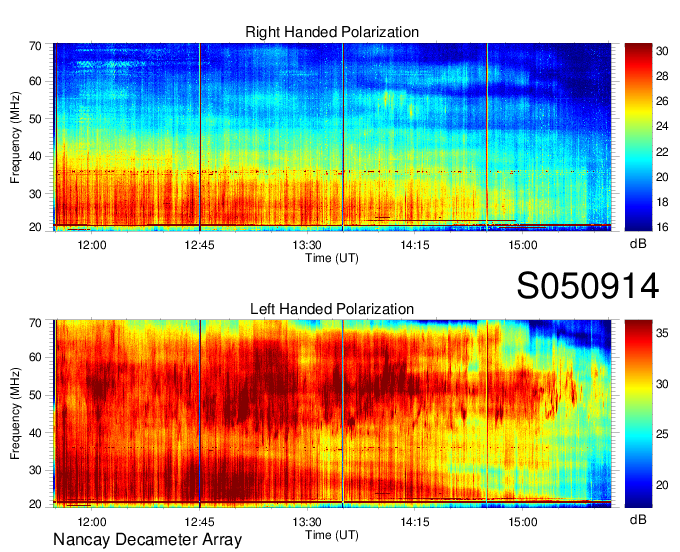
Task: Click the 60 frequency tick on bottom plot
Action: pos(36,358)
